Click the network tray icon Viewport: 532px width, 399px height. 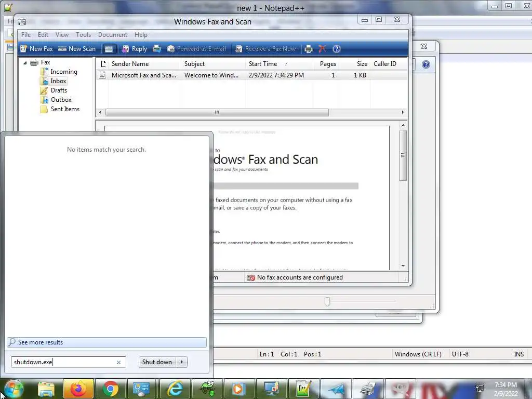click(480, 389)
